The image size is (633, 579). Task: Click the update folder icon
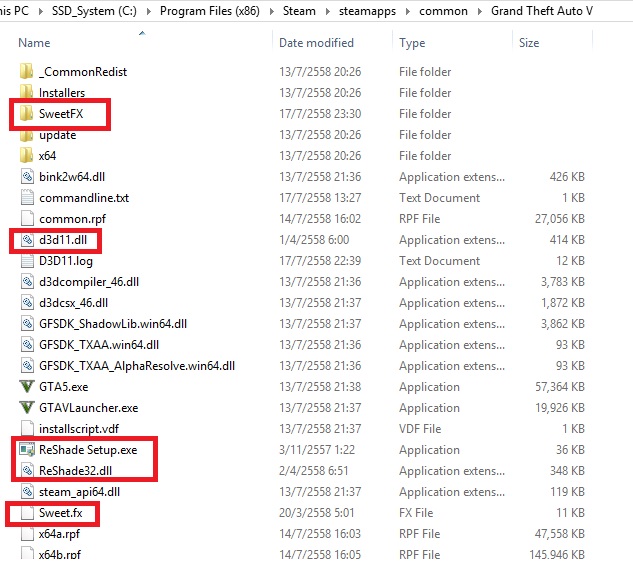click(27, 134)
